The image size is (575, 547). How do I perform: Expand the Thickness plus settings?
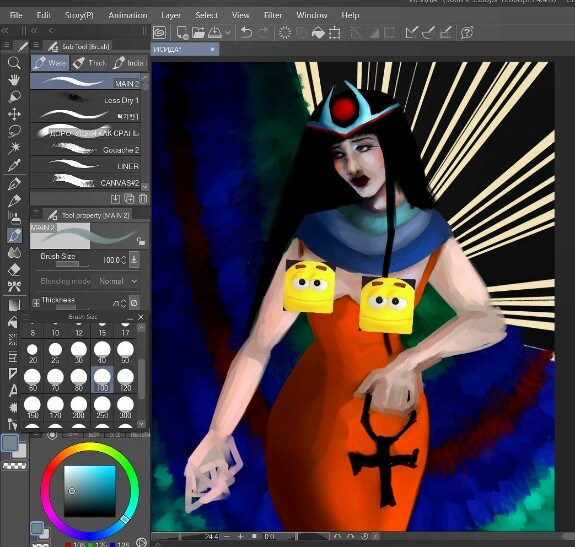click(x=36, y=303)
